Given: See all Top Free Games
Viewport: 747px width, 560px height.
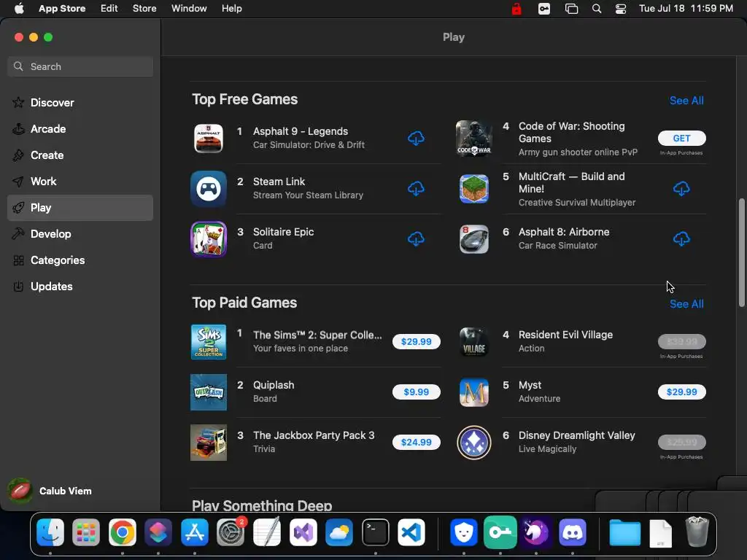Looking at the screenshot, I should click(686, 101).
